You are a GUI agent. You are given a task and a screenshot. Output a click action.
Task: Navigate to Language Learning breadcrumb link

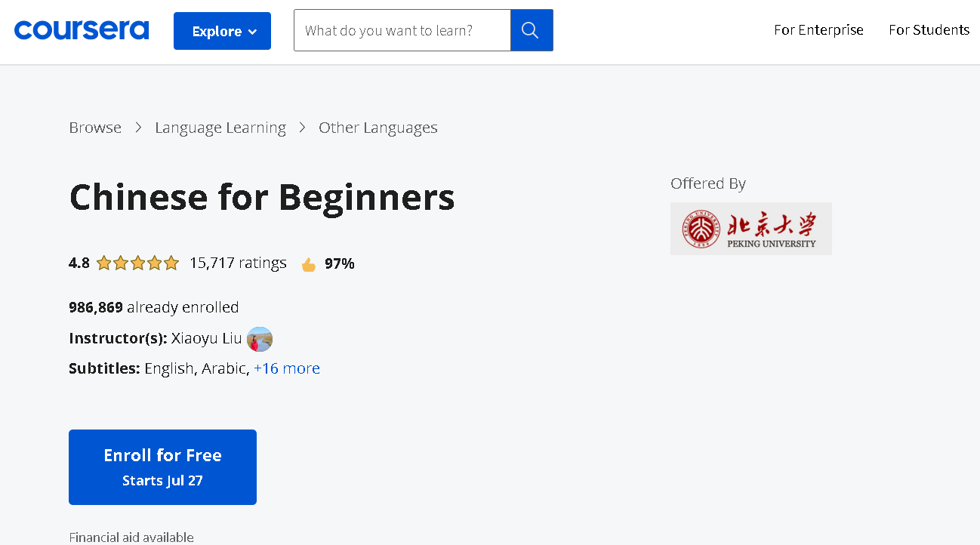point(220,128)
